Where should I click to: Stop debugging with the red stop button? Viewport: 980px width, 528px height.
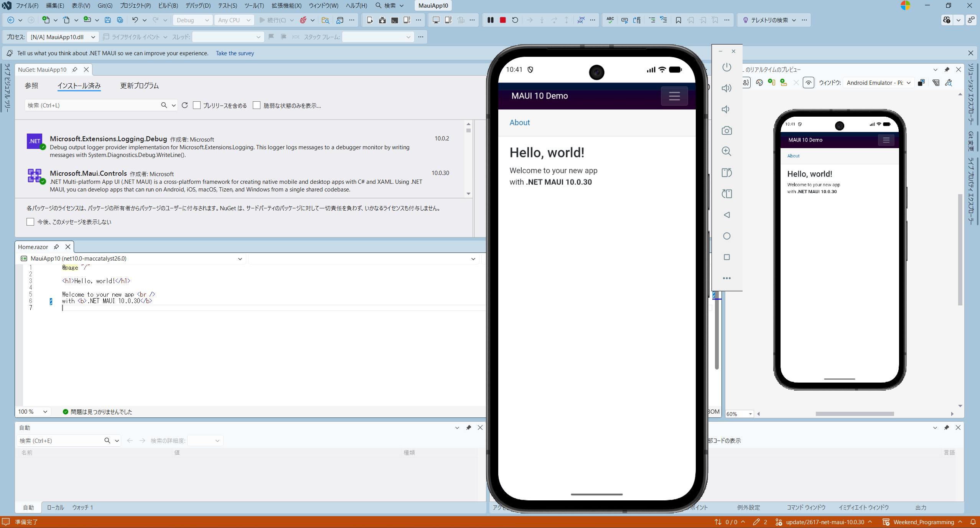(x=502, y=20)
